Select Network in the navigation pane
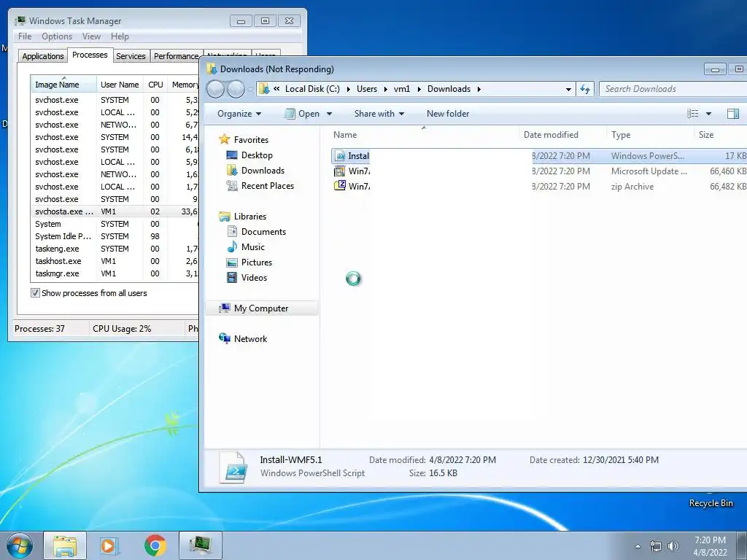Viewport: 747px width, 560px height. pos(250,338)
